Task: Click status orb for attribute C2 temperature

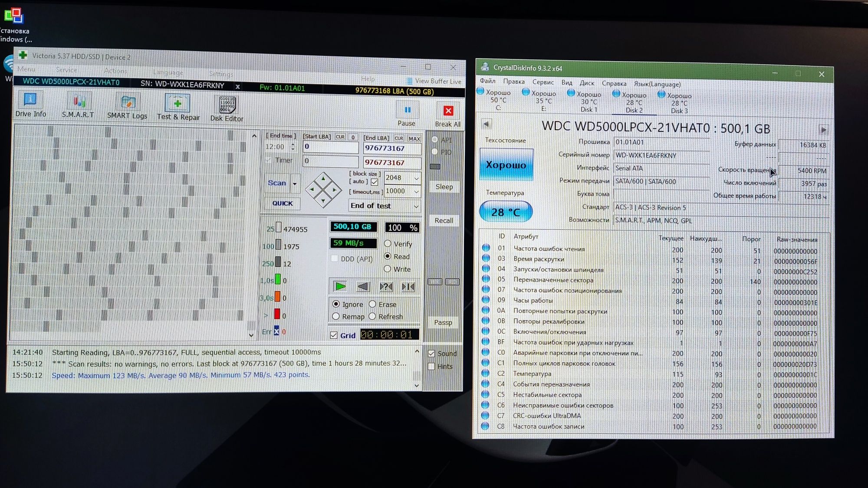Action: 486,373
